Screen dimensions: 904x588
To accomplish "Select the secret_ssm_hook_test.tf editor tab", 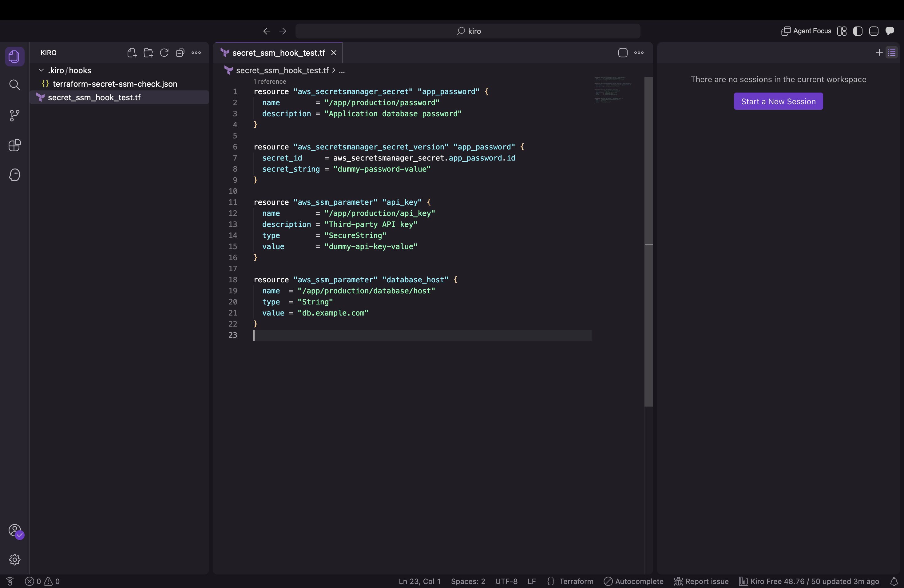I will click(x=278, y=53).
